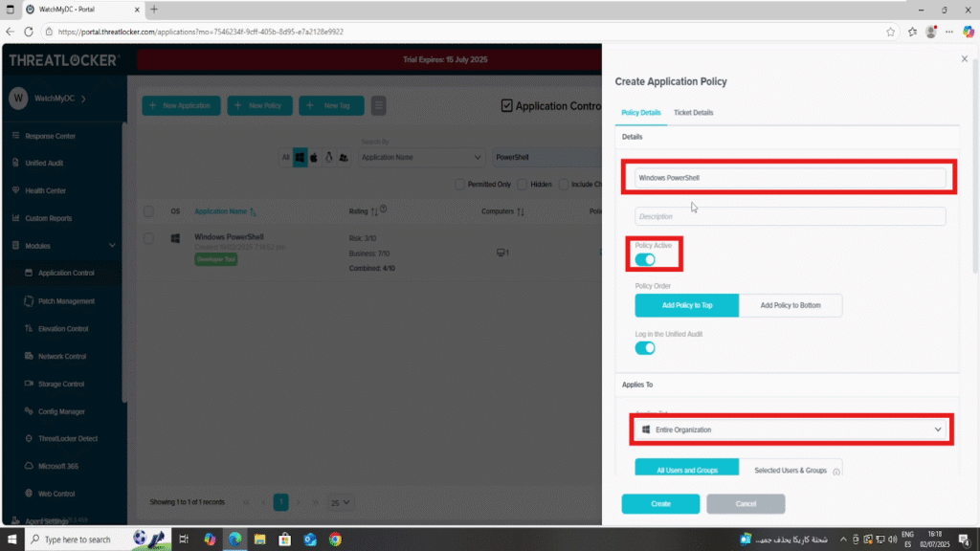Screen dimensions: 980x551
Task: Open Custom Reports in the sidebar
Action: click(48, 218)
